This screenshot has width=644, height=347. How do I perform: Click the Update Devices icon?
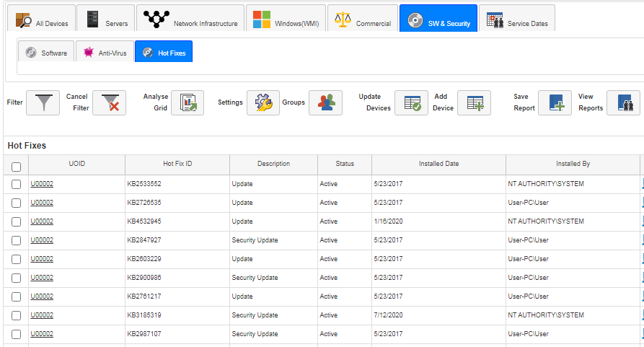412,102
